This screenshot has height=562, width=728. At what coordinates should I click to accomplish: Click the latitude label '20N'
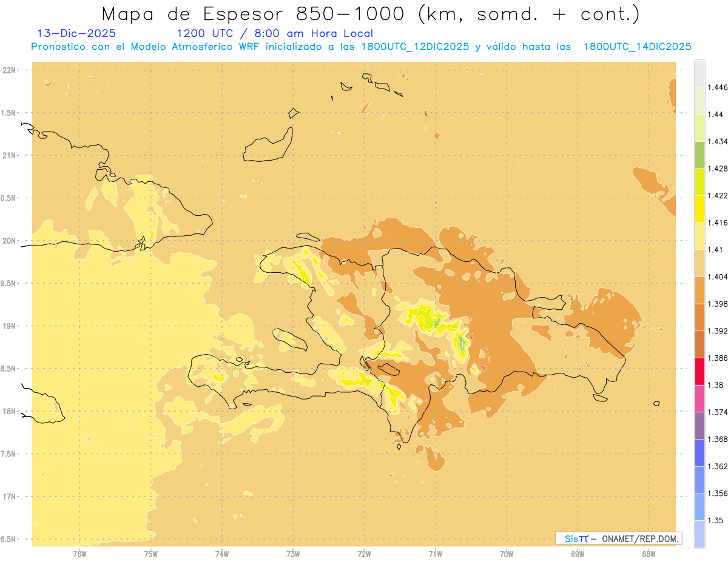coord(9,241)
